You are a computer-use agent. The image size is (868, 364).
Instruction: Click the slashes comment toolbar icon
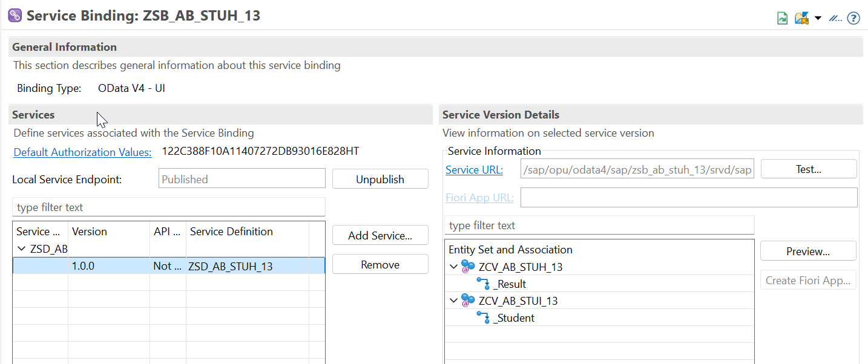click(x=835, y=18)
